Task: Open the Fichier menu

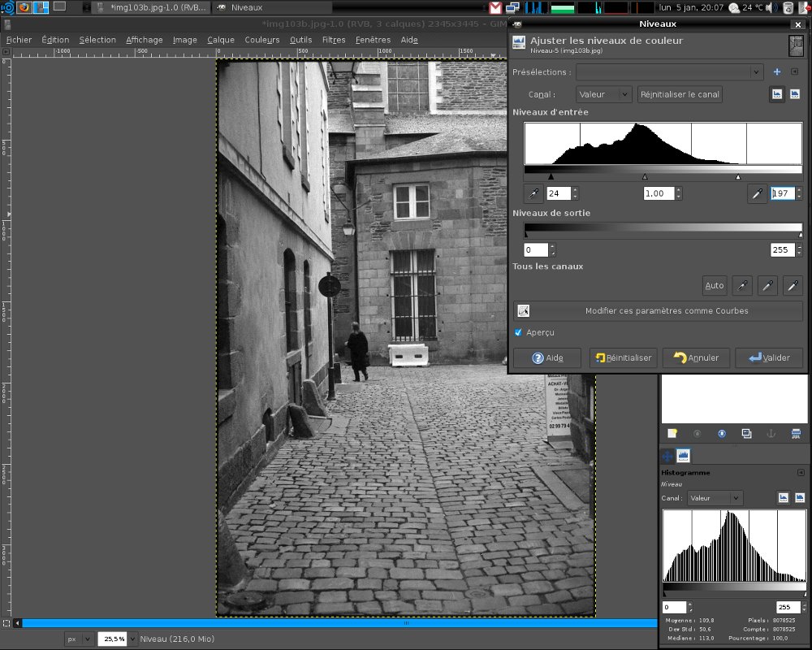Action: click(x=19, y=40)
